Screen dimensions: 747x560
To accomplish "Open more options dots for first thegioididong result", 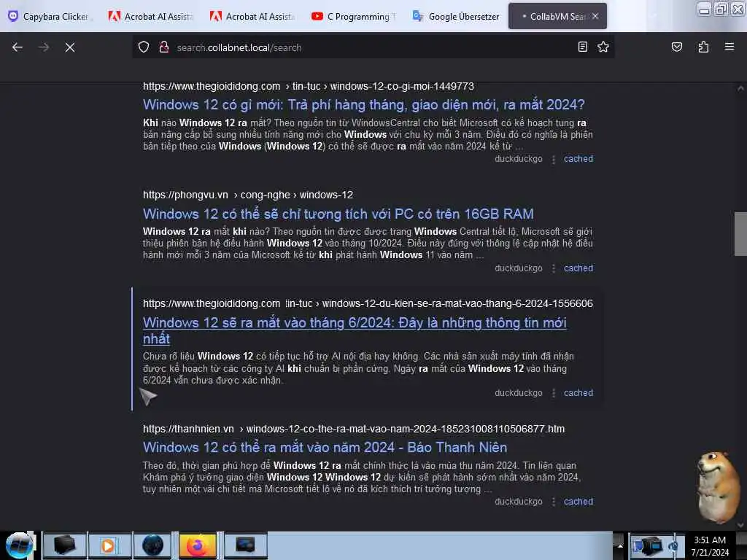I will (x=553, y=160).
